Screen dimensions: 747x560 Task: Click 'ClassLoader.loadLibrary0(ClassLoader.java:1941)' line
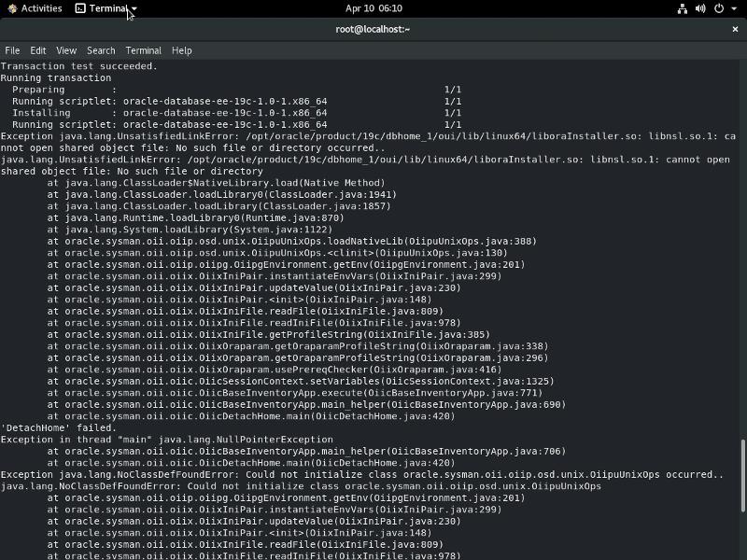[x=222, y=194]
